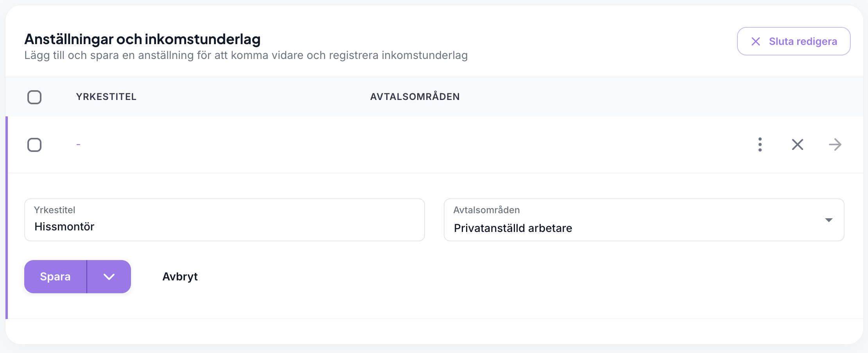Focus the Yrkestitel field containing Hissmontör
Viewport: 868px width, 353px height.
coord(224,227)
